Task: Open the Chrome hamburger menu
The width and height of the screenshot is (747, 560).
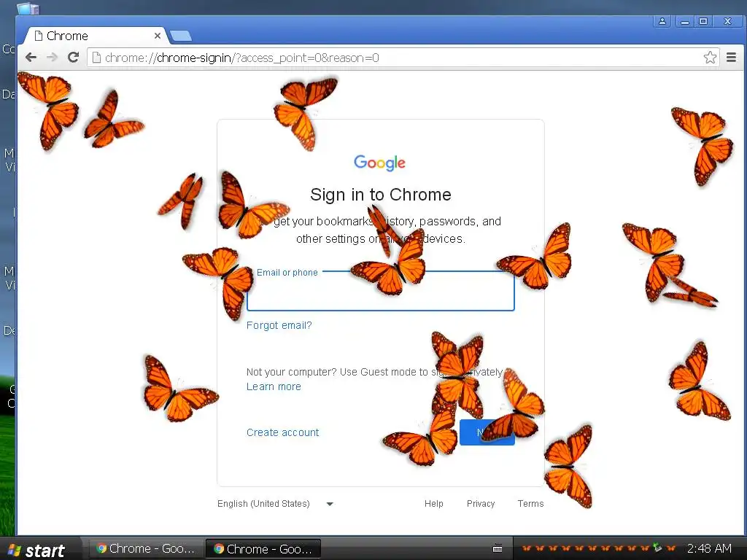Action: pyautogui.click(x=731, y=58)
